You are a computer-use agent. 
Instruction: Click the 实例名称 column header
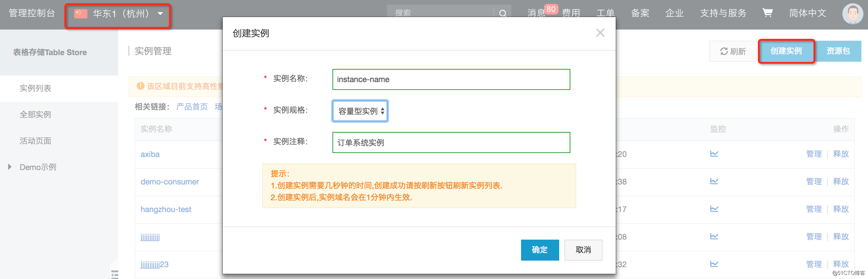tap(156, 129)
